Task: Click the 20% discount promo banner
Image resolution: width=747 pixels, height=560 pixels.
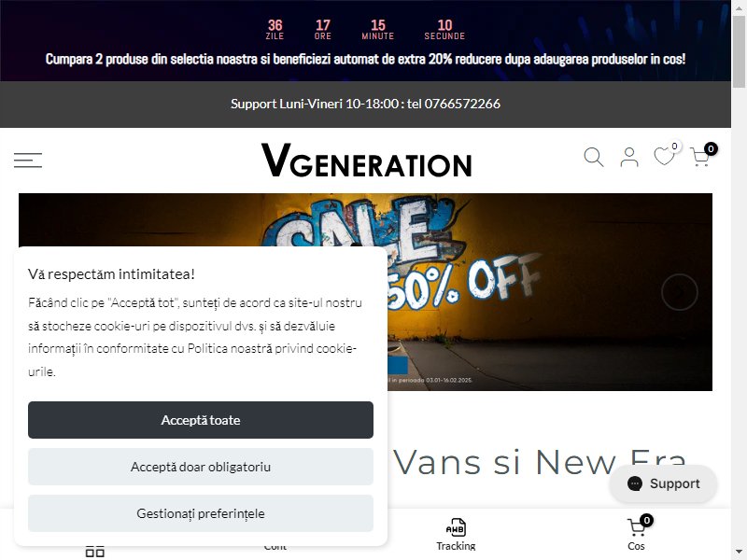Action: pos(365,59)
